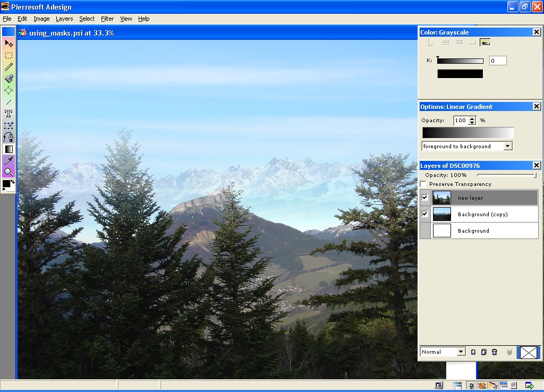Screen dimensions: 544x392
Task: Select the 'new layer' thumbnail
Action: (x=441, y=198)
